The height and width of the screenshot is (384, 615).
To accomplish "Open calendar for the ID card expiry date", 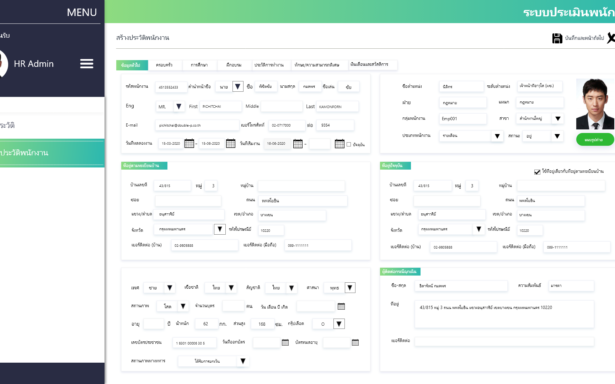I will pos(355,342).
